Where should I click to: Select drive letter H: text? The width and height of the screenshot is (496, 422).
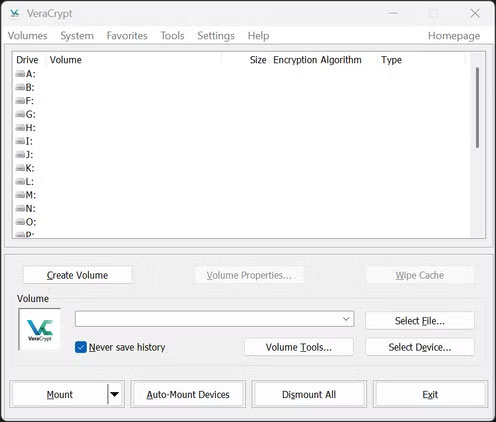(x=31, y=128)
